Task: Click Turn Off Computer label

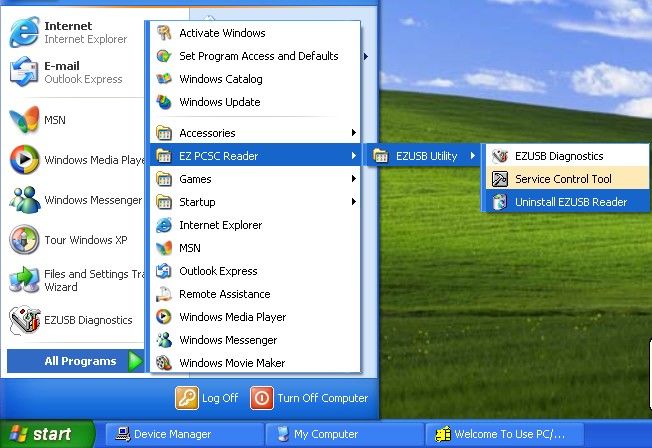Action: coord(323,398)
